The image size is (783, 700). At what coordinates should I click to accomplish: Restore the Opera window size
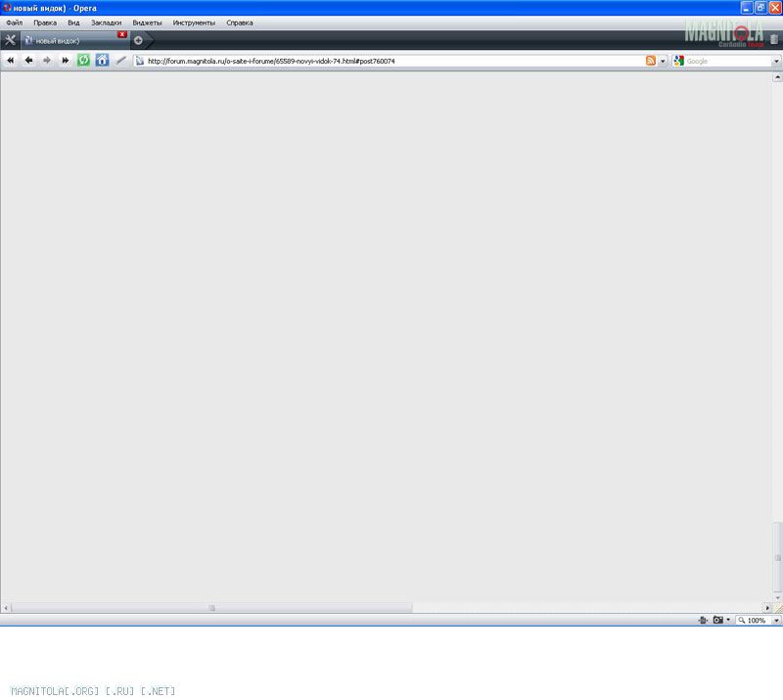point(760,8)
